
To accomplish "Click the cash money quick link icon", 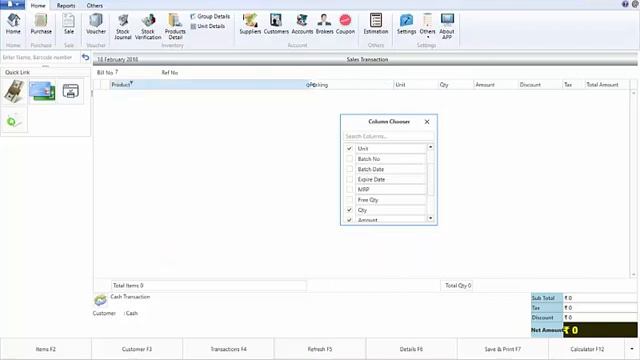I will (x=14, y=91).
